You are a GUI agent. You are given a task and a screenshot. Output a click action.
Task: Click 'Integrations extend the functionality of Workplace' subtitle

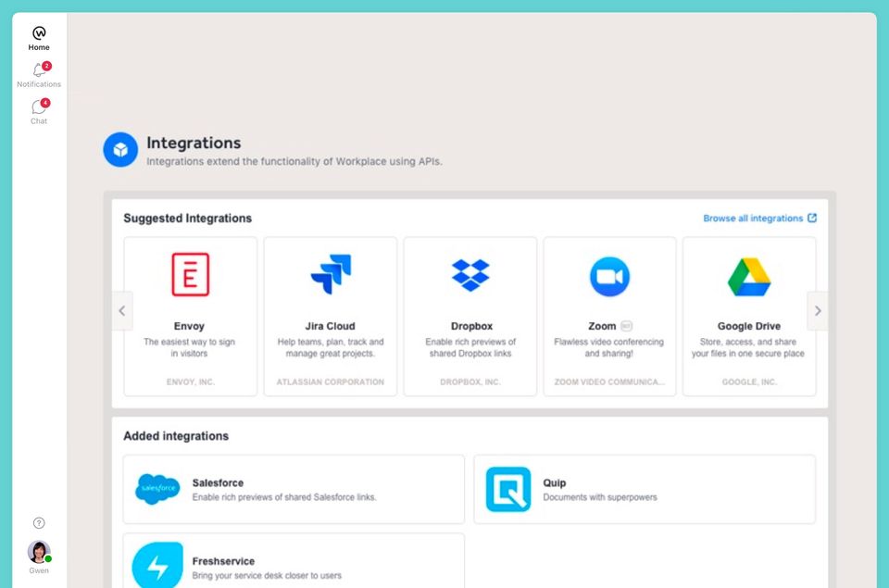(294, 162)
